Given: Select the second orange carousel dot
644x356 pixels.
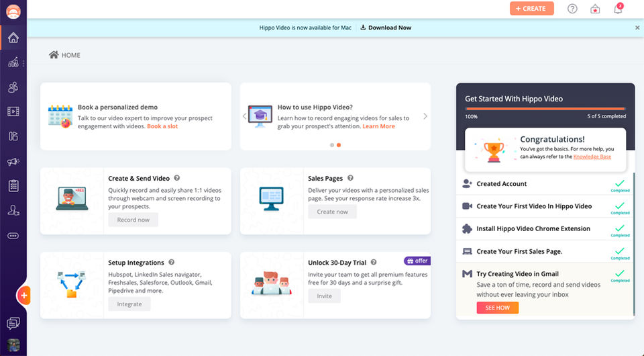Looking at the screenshot, I should coord(338,145).
